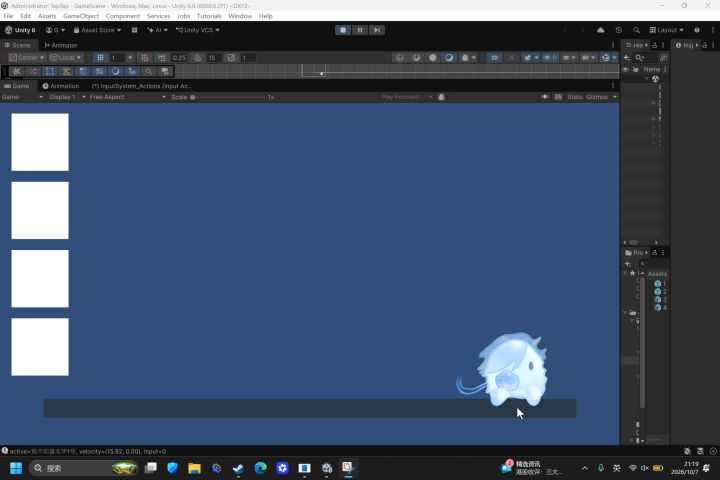
Task: Open the Component menu
Action: 123,16
